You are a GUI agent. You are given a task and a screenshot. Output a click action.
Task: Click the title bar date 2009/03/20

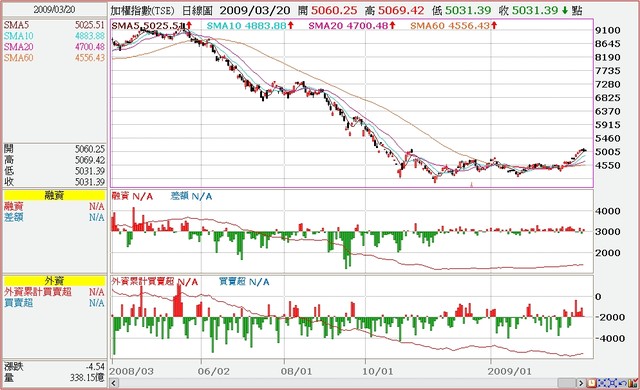pyautogui.click(x=255, y=11)
